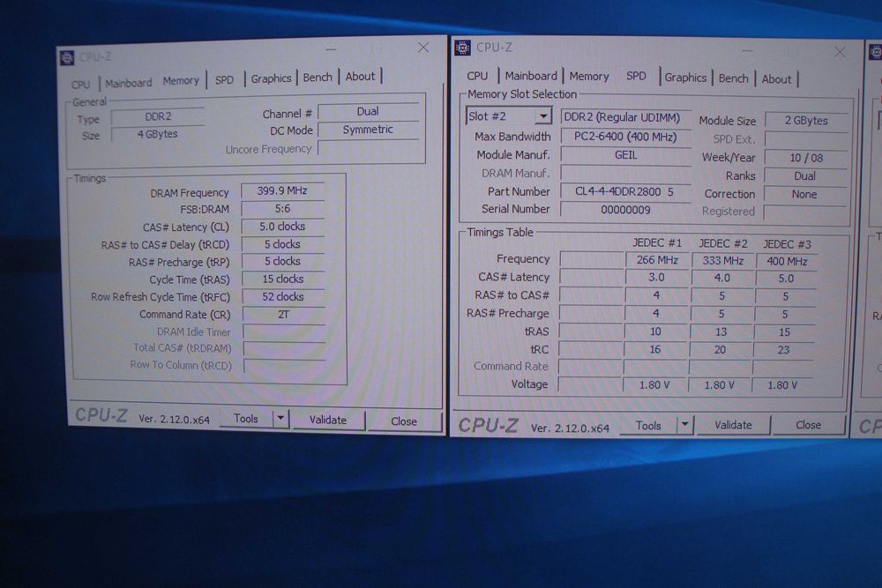Click Channel # field Dual

coord(368,111)
